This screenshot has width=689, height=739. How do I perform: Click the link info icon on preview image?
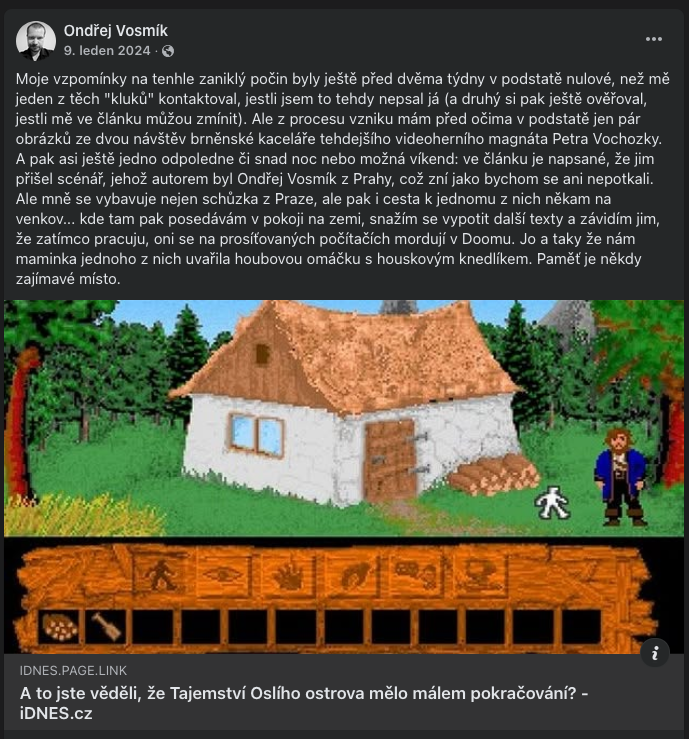click(655, 653)
